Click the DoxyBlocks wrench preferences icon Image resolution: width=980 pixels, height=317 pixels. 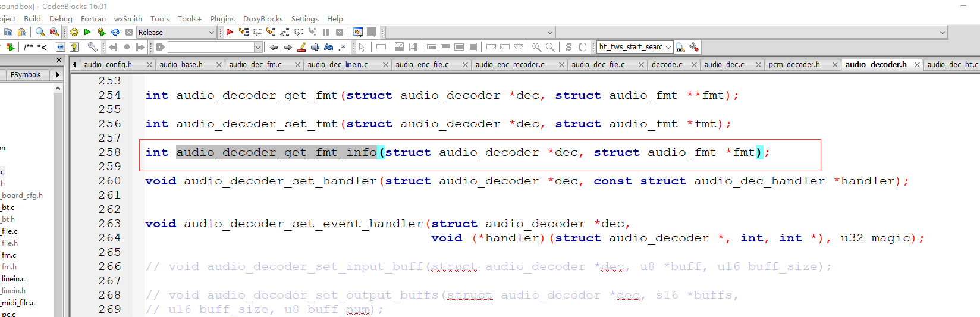tap(93, 47)
